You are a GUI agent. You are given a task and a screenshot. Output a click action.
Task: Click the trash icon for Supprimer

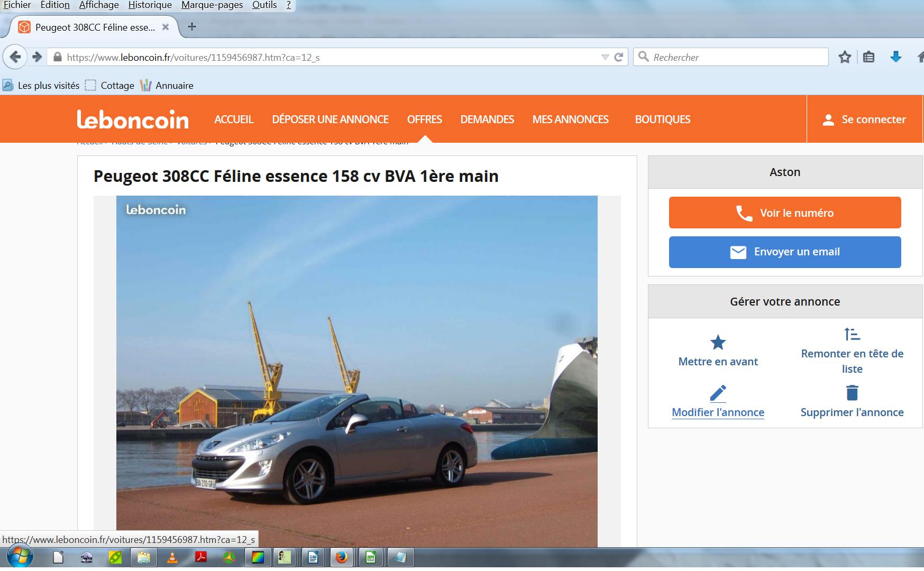[852, 393]
